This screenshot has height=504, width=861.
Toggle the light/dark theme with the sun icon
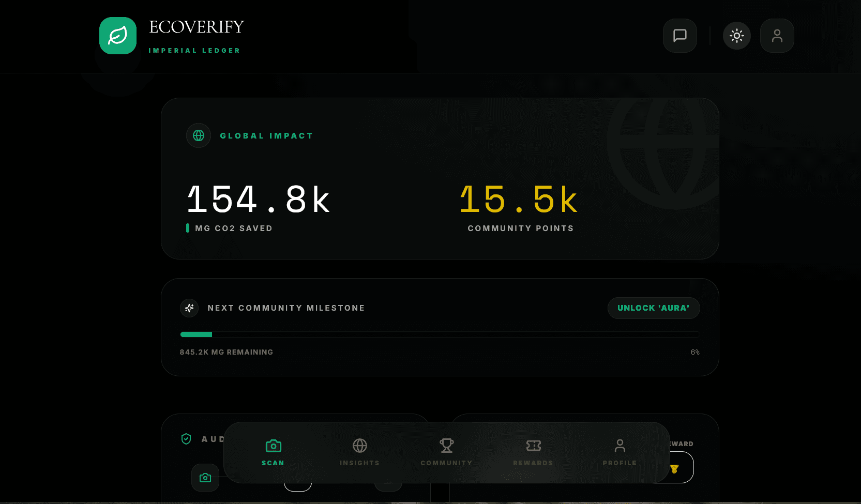(736, 35)
